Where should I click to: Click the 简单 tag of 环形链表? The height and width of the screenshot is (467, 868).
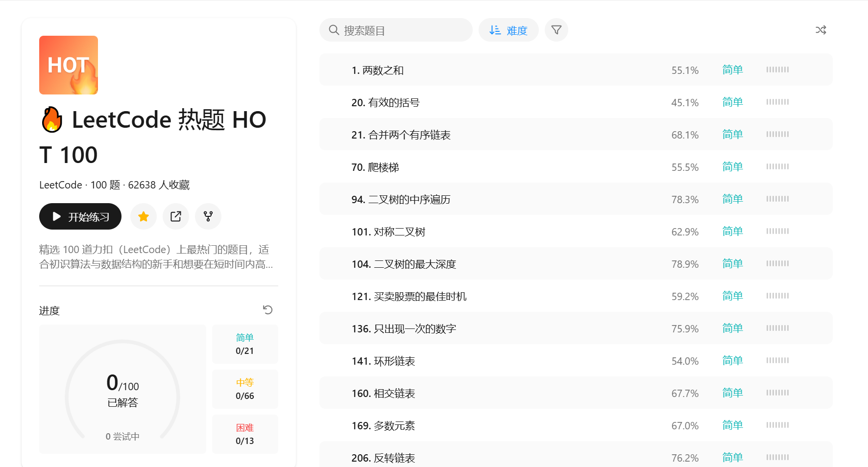click(x=732, y=360)
